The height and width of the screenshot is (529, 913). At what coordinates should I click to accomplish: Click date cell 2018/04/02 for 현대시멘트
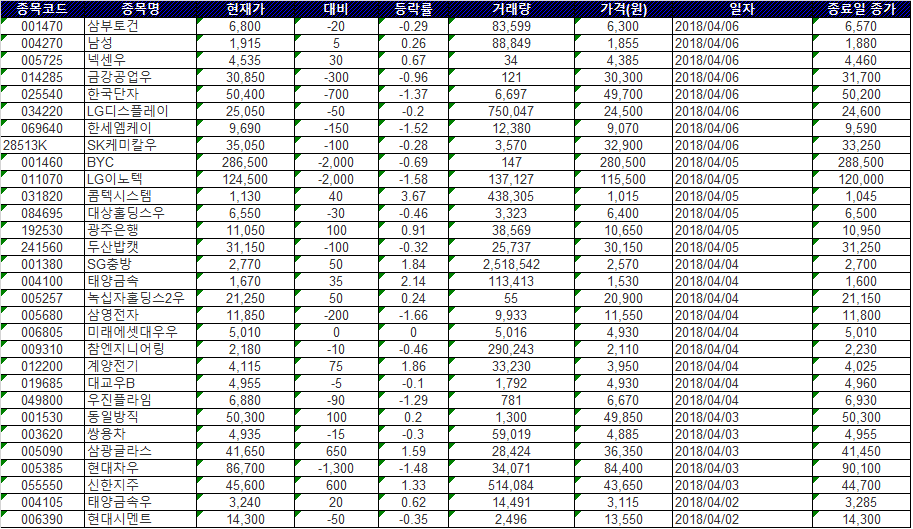[x=742, y=519]
